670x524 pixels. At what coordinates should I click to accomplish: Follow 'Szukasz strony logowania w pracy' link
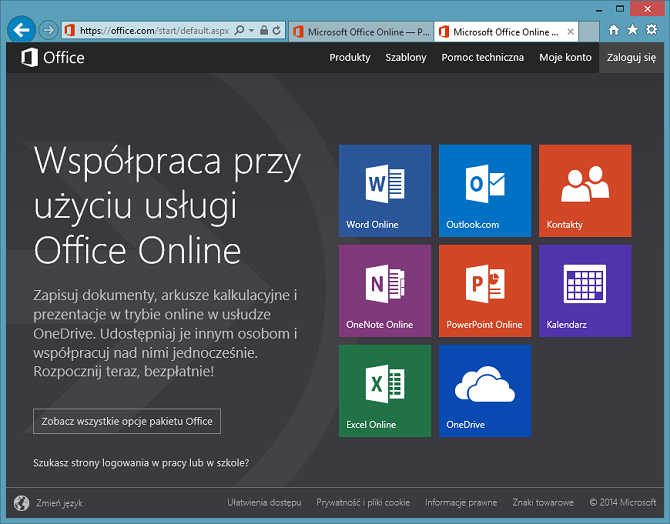[x=141, y=463]
